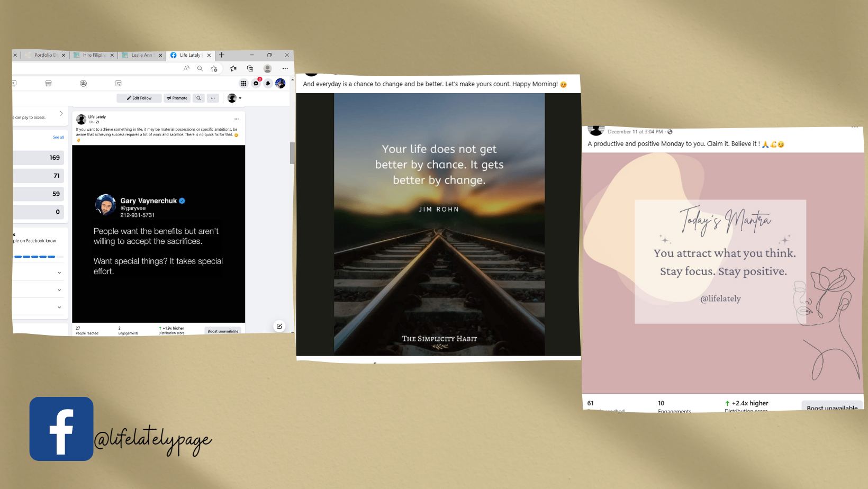
Task: Open browser Settings and more menu
Action: (285, 68)
